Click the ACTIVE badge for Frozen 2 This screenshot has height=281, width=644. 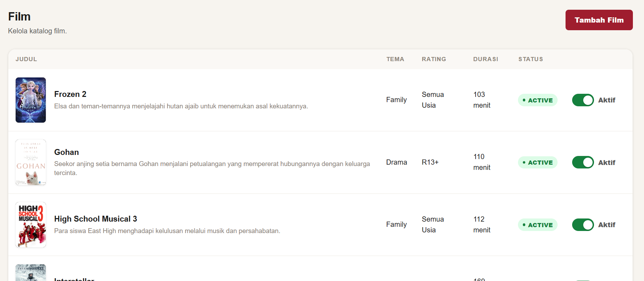coord(537,100)
